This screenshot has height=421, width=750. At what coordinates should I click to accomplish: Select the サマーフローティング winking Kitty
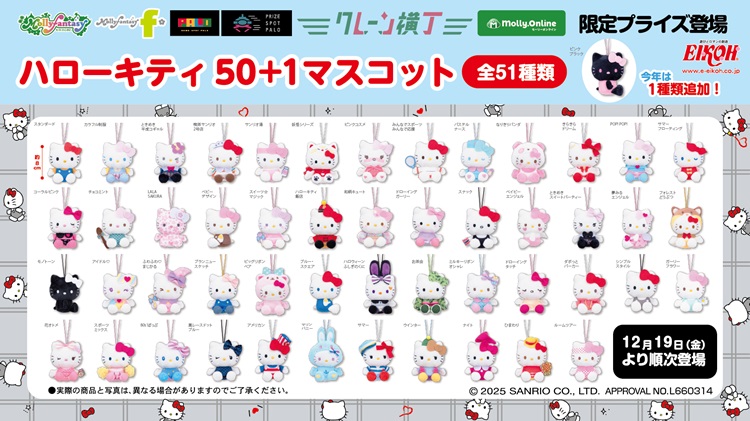pyautogui.click(x=689, y=162)
